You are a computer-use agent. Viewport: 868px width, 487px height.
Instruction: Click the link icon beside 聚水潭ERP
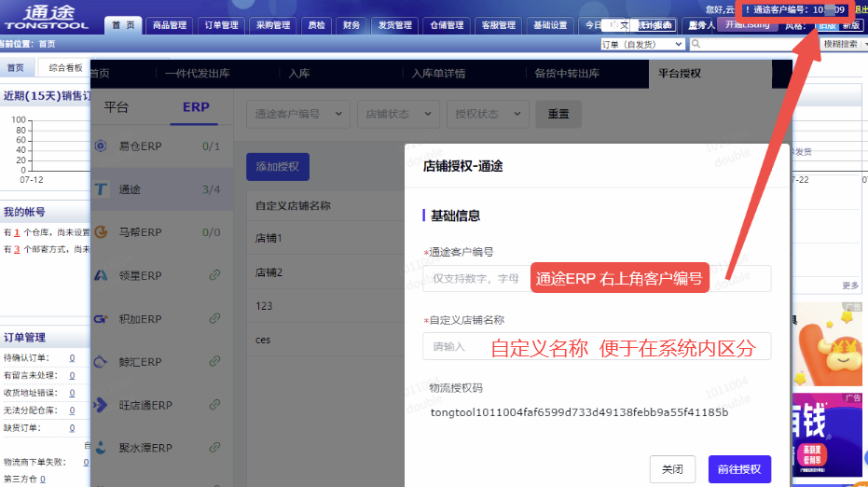point(215,448)
